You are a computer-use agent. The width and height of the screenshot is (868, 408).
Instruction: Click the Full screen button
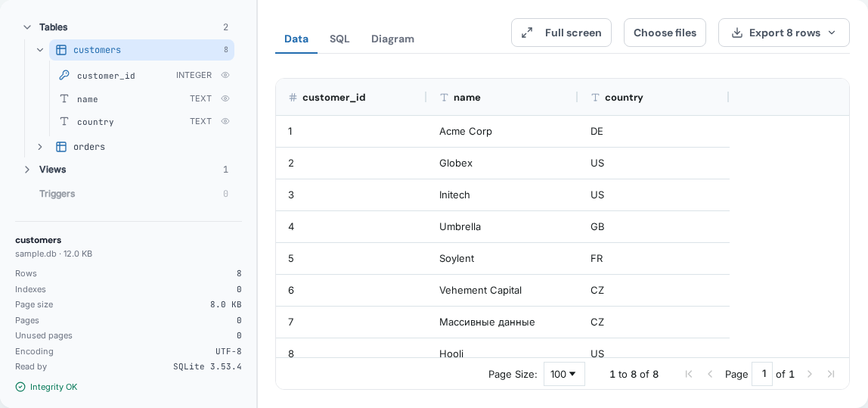(561, 33)
